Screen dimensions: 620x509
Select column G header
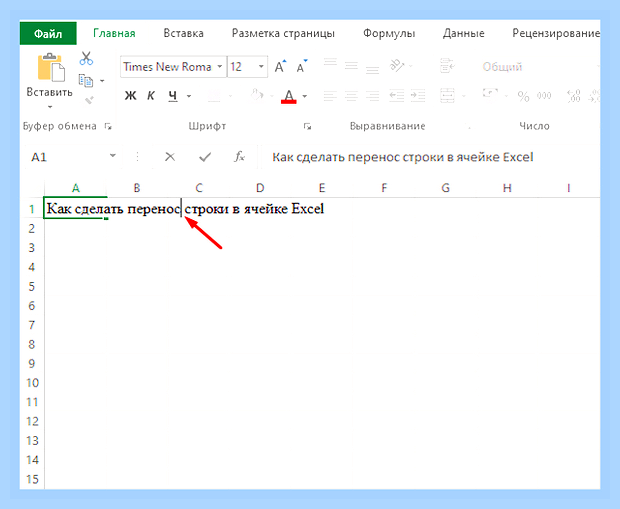click(x=445, y=188)
